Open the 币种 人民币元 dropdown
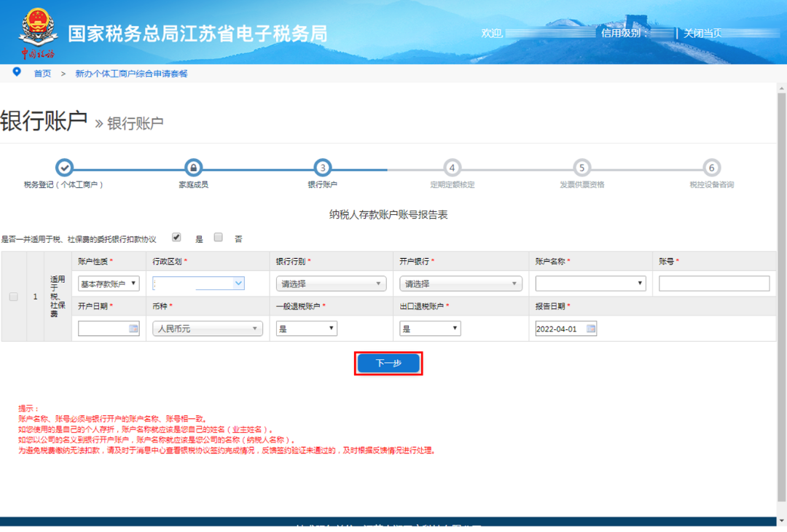Viewport: 787px width, 532px height. click(x=207, y=328)
